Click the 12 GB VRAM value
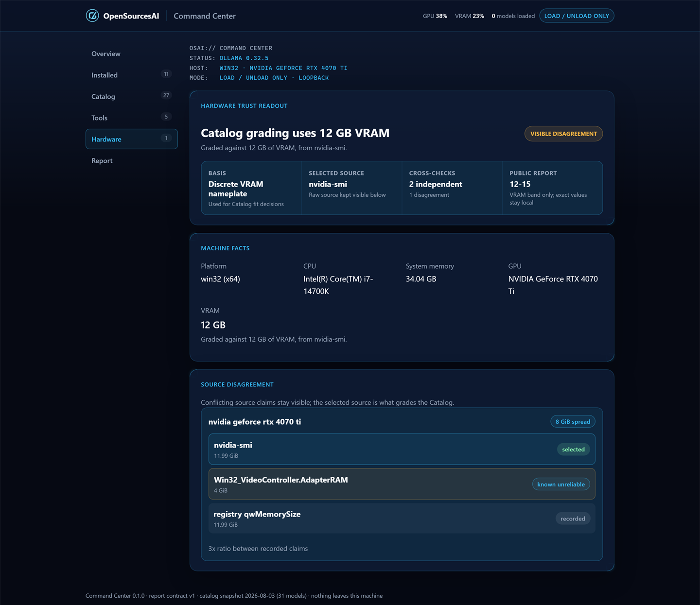The width and height of the screenshot is (700, 605). [x=213, y=325]
